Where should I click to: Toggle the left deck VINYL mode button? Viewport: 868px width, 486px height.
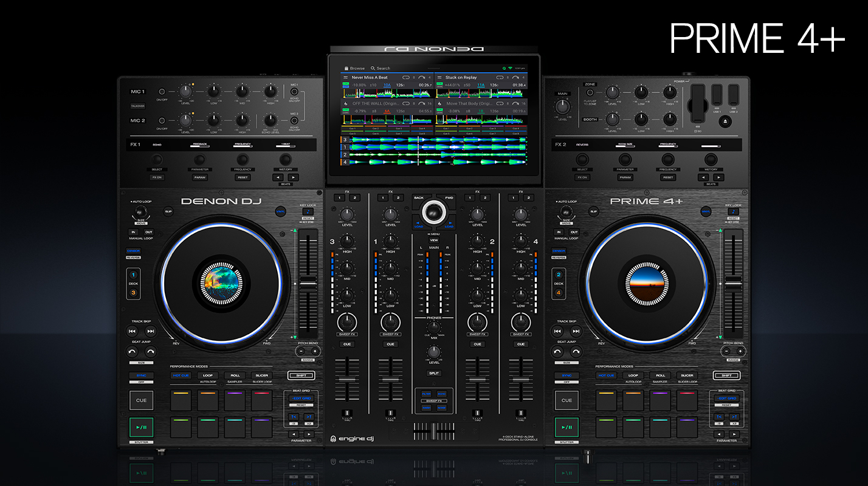(280, 211)
